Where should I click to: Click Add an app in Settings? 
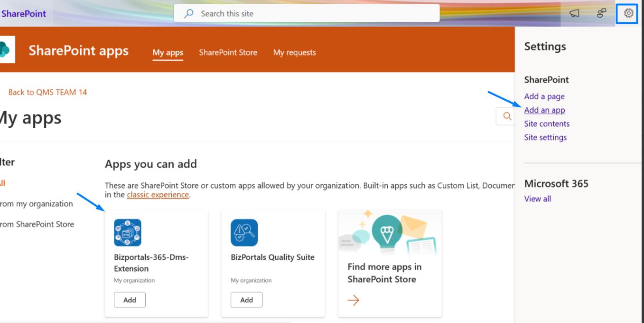544,110
